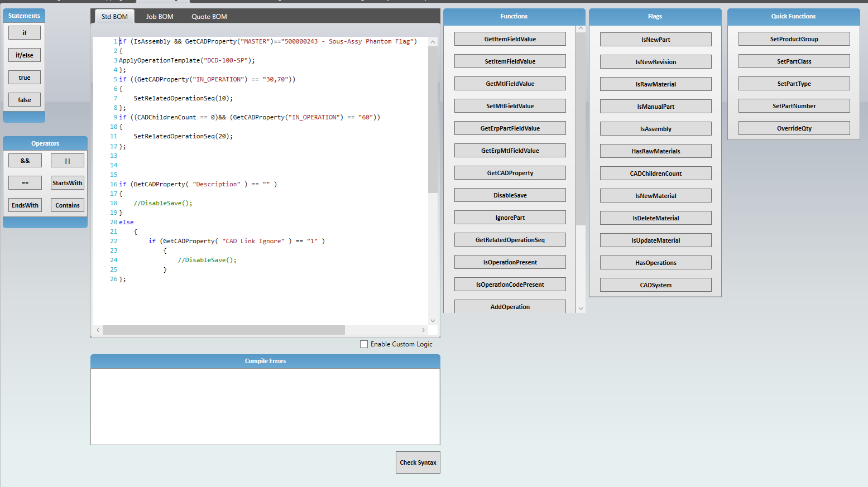Add a true statement block
868x487 pixels.
(24, 77)
